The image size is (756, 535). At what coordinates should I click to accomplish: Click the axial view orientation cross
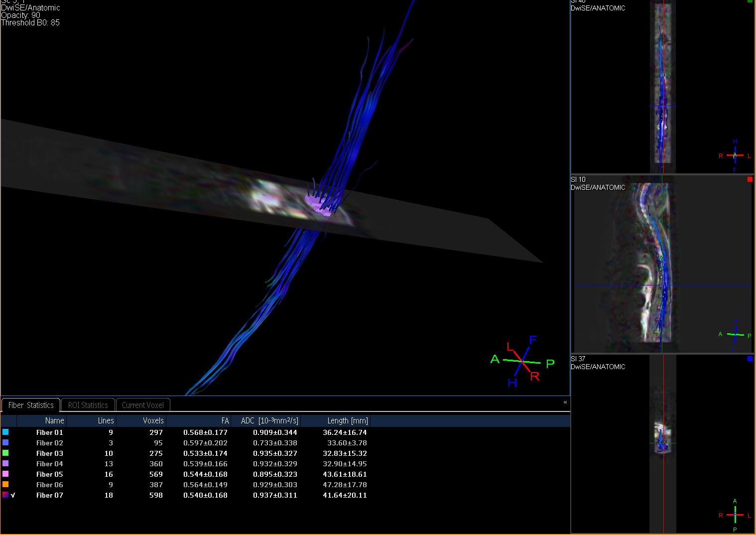click(x=735, y=515)
